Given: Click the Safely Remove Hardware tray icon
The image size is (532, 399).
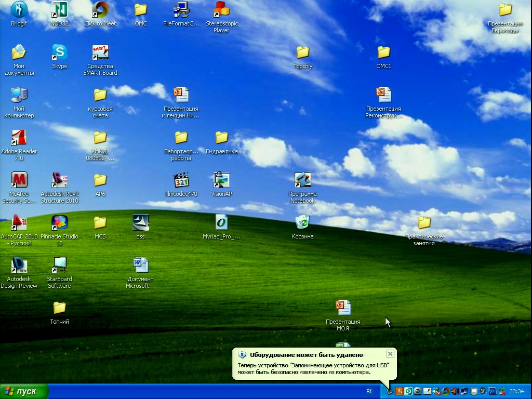Looking at the screenshot, I should coord(390,392).
